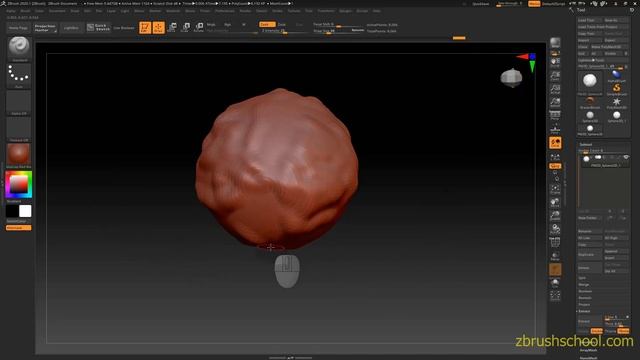
Task: Open the Alpha menu
Action: pos(11,11)
